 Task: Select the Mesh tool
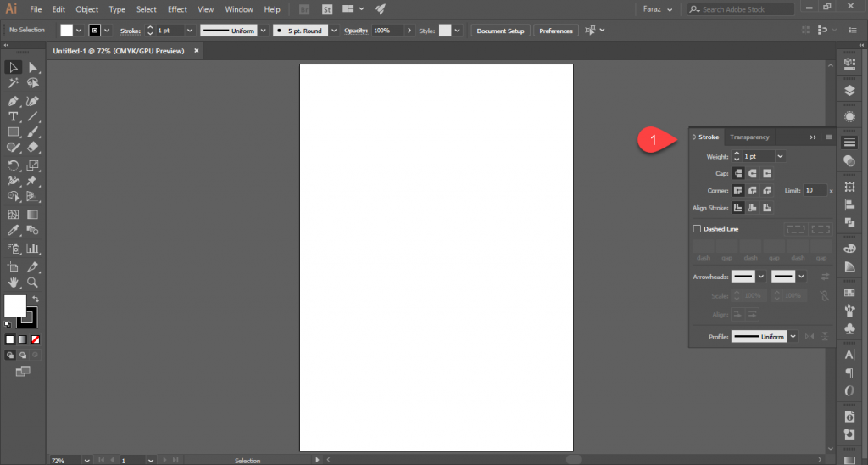pyautogui.click(x=14, y=215)
